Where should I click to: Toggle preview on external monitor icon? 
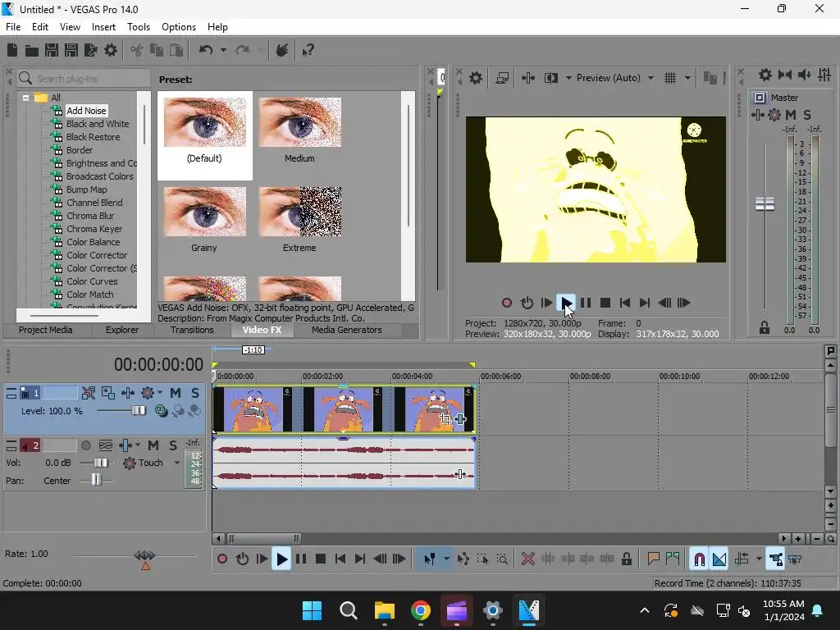[502, 78]
